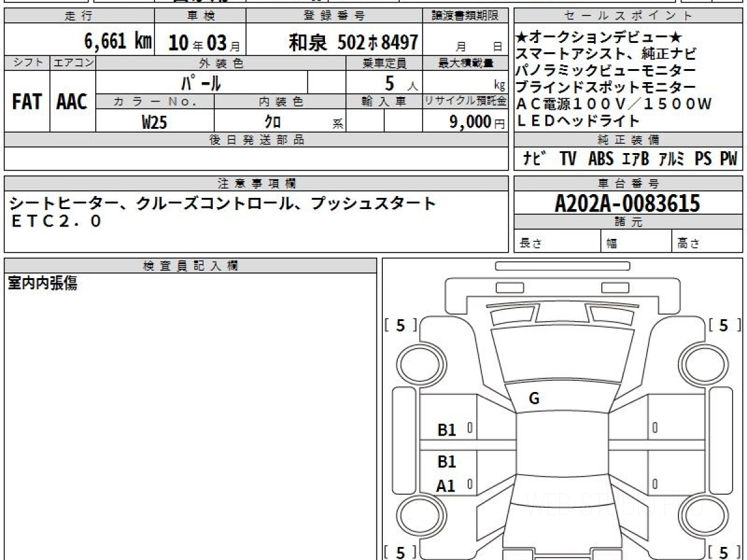Click the セールスポイント header
The height and width of the screenshot is (560, 747).
coord(629,16)
